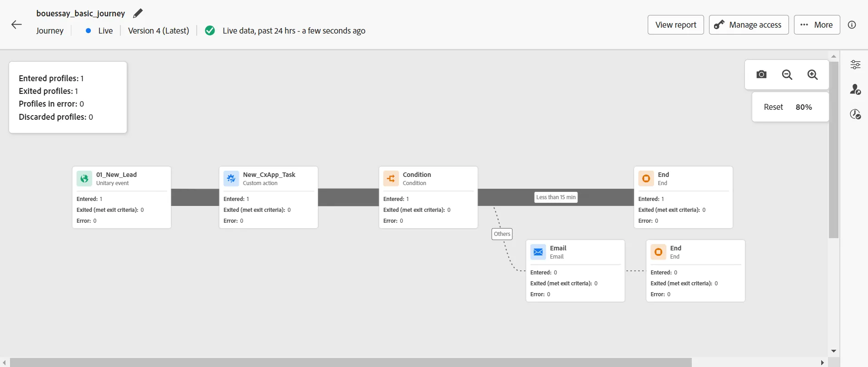868x367 pixels.
Task: Click the Email node title text
Action: (558, 248)
